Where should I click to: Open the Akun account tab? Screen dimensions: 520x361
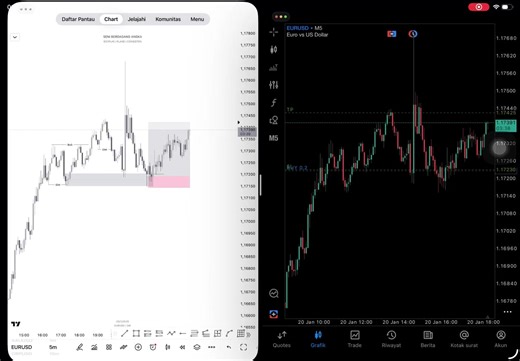(501, 339)
